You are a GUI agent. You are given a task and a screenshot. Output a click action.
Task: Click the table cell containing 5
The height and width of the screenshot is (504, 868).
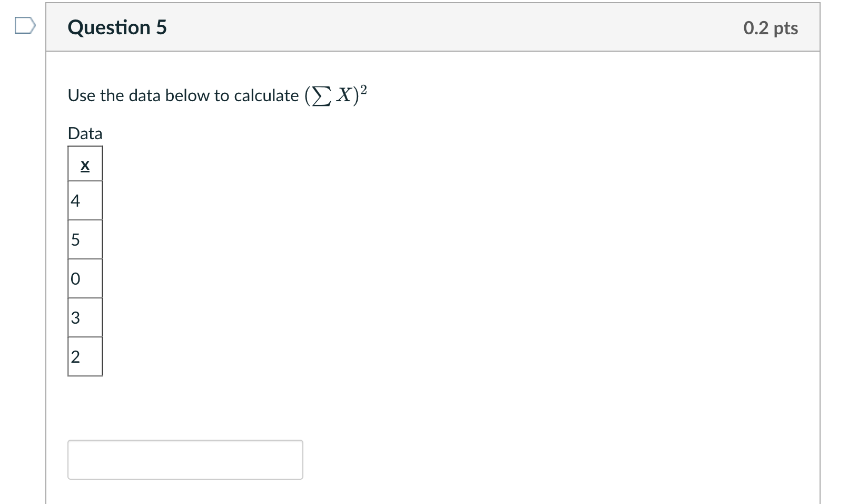pyautogui.click(x=84, y=239)
